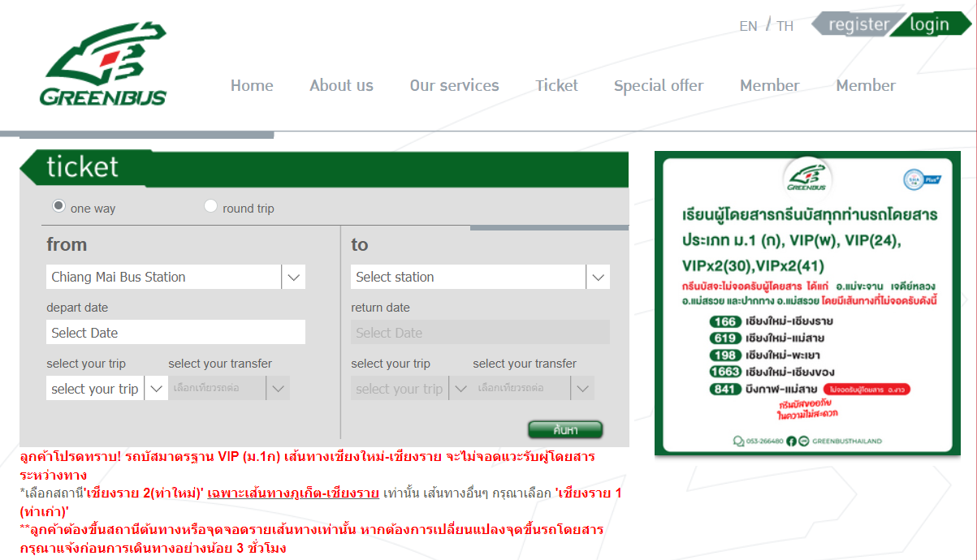Screen dimensions: 977x560
Task: Click the Greenbus logo
Action: point(103,63)
